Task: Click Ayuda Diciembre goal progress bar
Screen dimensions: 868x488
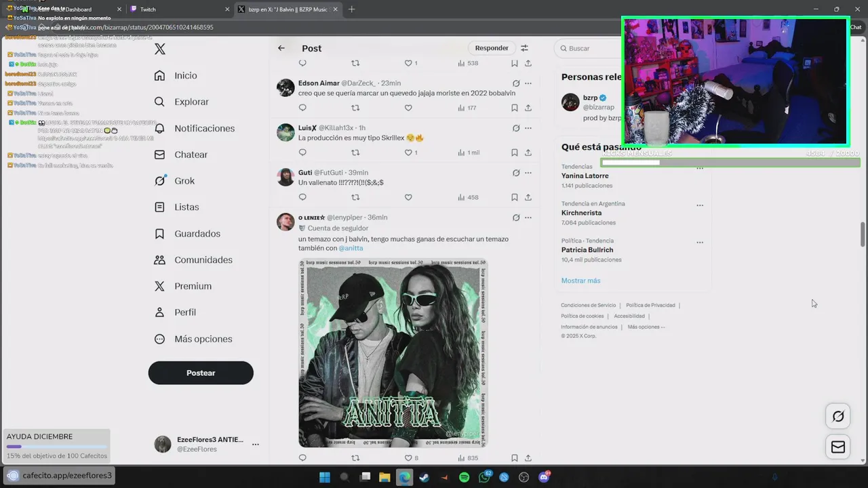Action: pyautogui.click(x=56, y=447)
